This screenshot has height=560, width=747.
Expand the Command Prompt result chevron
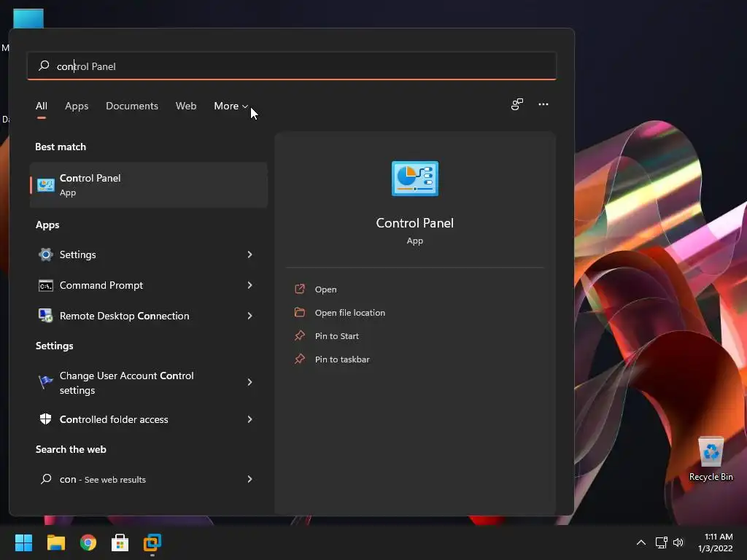[249, 285]
